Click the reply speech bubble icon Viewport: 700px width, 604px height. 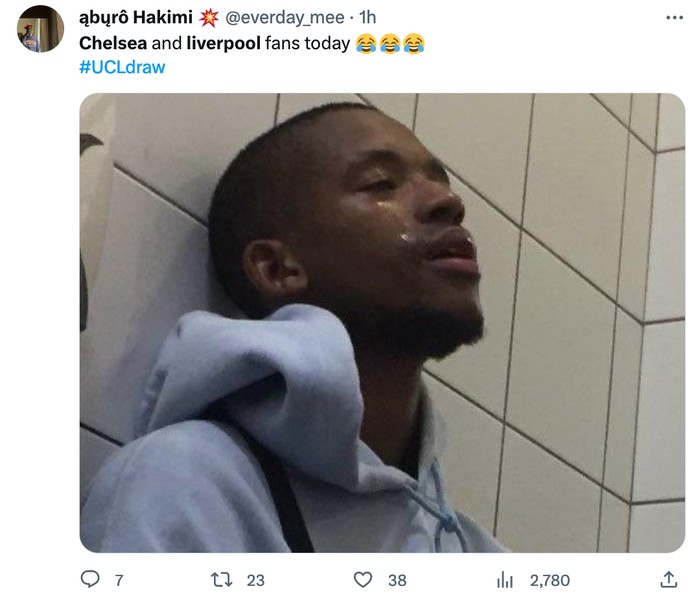pos(90,579)
